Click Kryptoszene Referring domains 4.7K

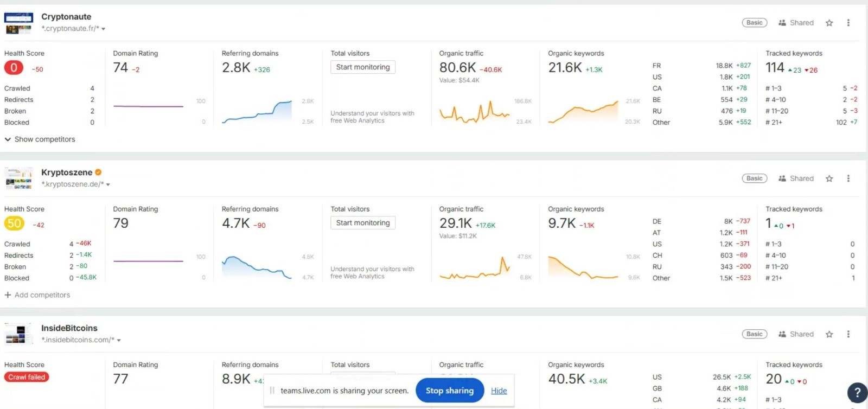pyautogui.click(x=236, y=223)
